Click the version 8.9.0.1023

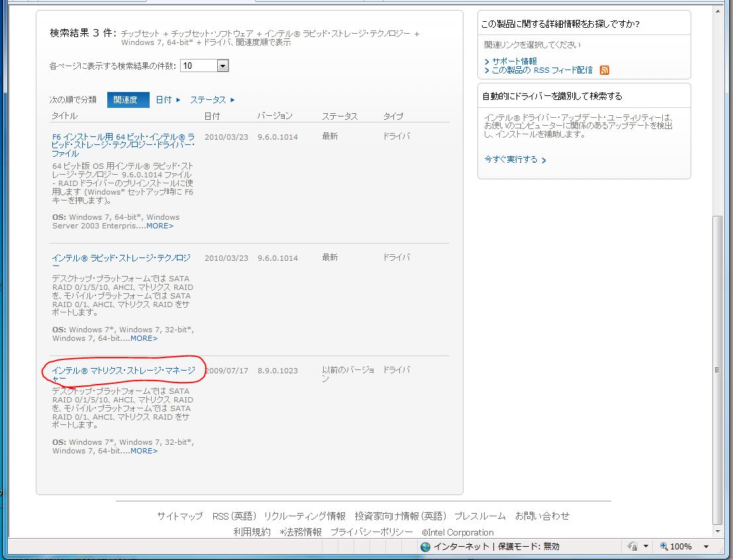(x=277, y=371)
